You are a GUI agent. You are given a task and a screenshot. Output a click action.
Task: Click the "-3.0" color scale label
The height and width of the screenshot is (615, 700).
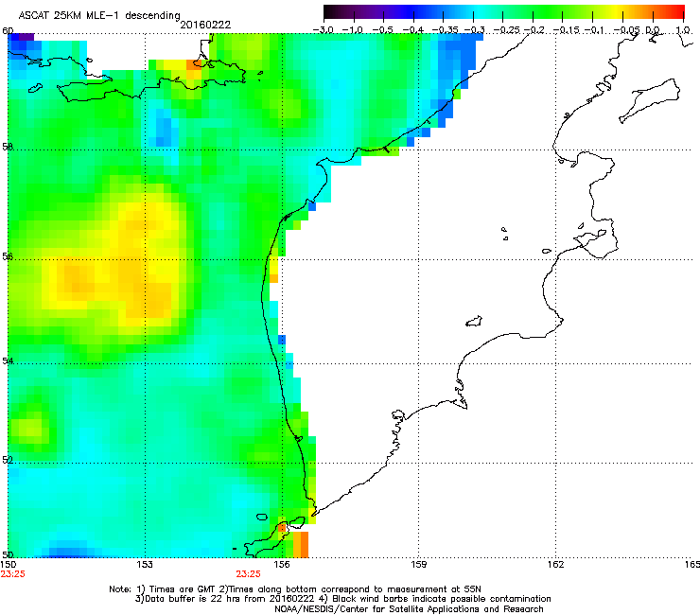click(x=323, y=30)
